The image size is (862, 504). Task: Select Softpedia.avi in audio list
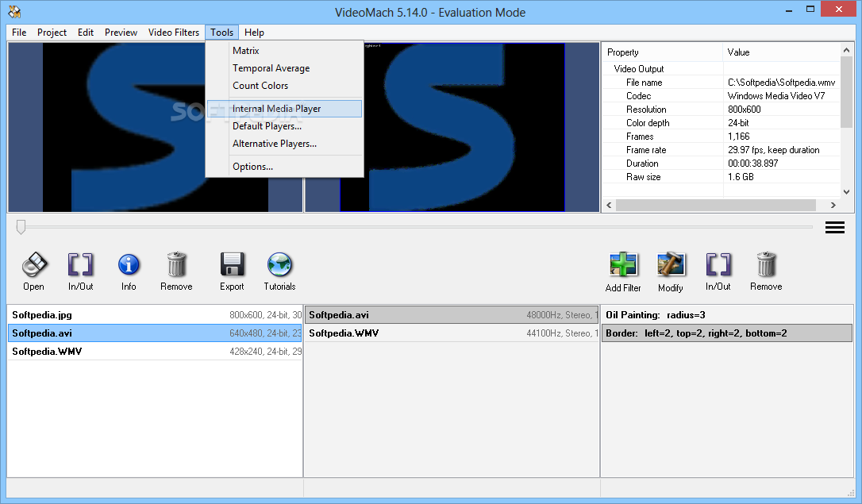click(x=452, y=315)
